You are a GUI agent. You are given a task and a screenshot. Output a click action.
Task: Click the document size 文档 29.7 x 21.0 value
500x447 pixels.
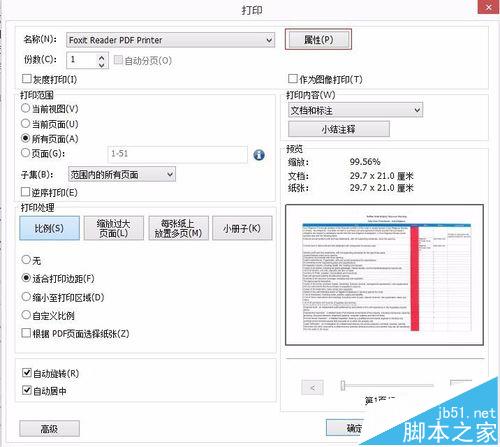tap(381, 176)
